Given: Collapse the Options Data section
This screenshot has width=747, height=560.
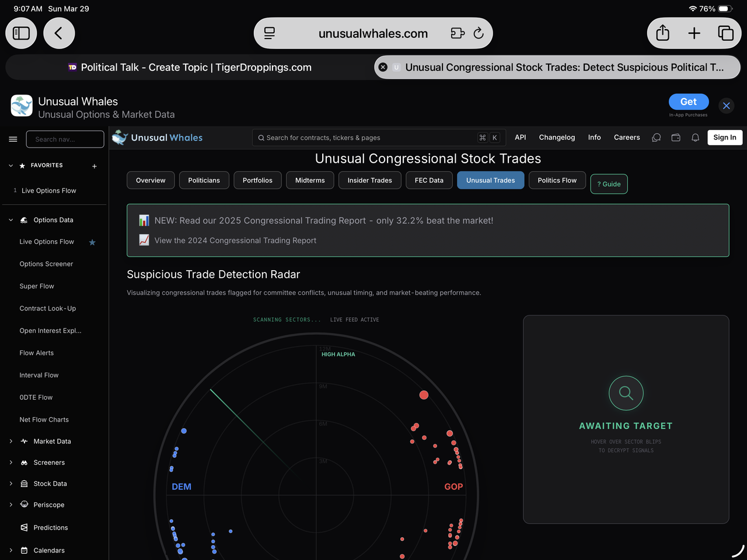Looking at the screenshot, I should point(11,220).
